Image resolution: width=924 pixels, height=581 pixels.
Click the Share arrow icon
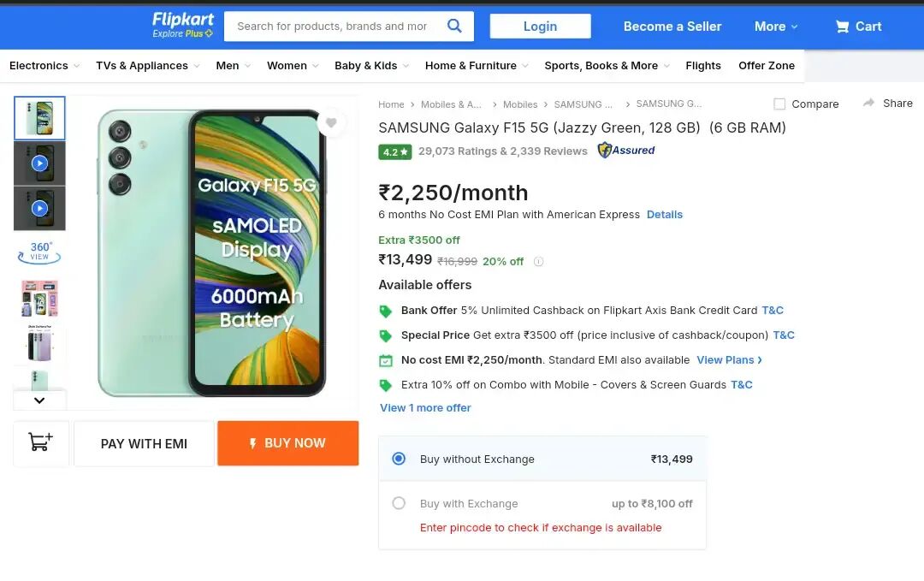[868, 103]
